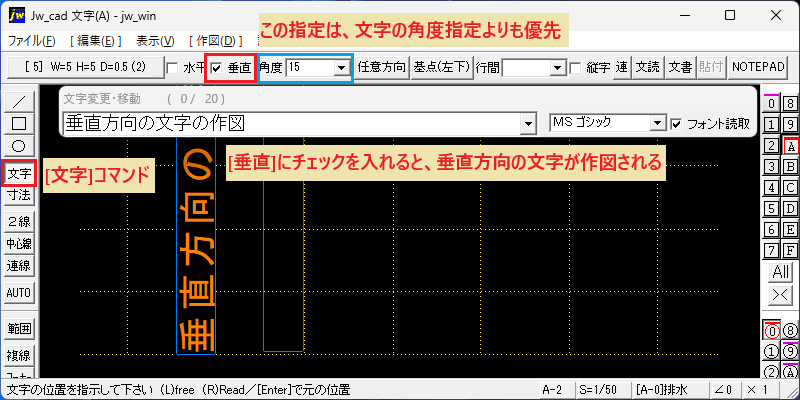Select the 中心線 centerline tool
This screenshot has width=800, height=400.
pos(19,244)
